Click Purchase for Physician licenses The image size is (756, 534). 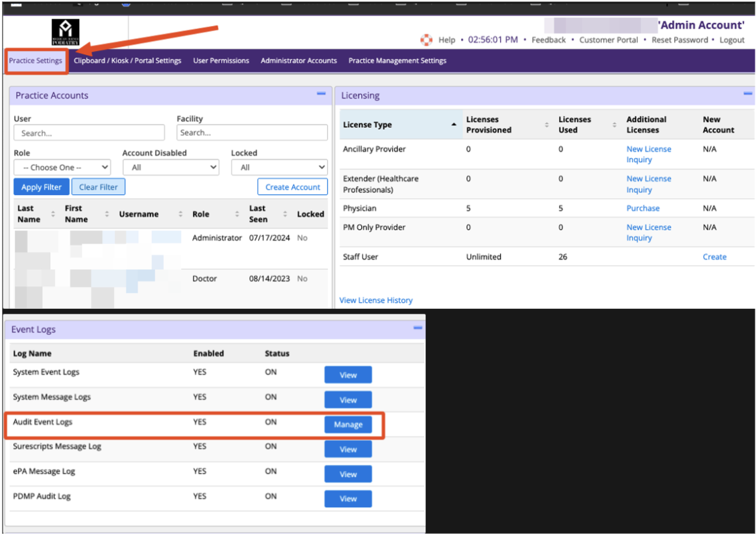point(643,208)
